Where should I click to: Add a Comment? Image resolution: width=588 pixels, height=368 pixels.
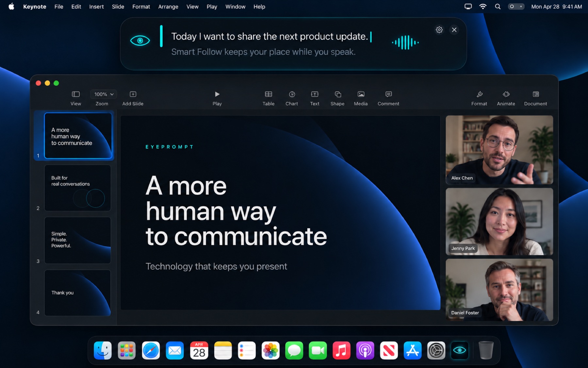pyautogui.click(x=388, y=98)
